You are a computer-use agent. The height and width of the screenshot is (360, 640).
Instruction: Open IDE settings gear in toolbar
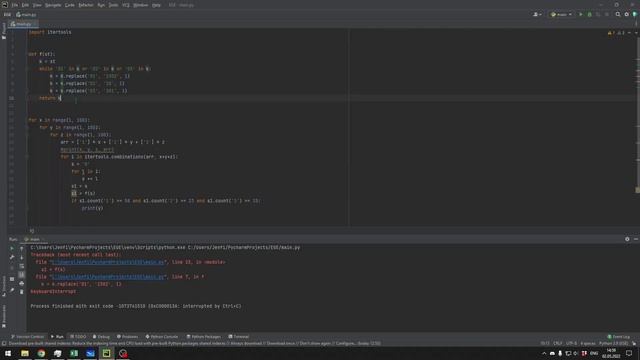point(627,15)
